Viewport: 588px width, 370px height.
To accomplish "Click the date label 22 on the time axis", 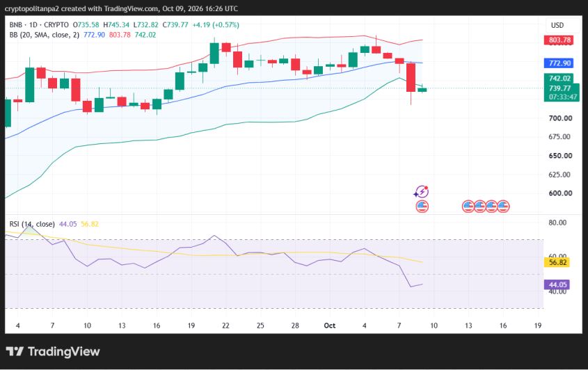I will pyautogui.click(x=225, y=325).
